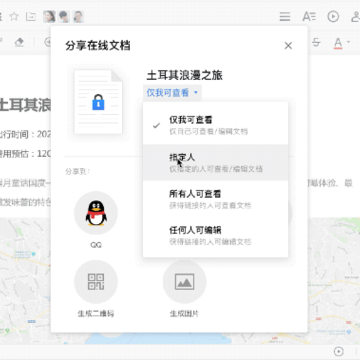The width and height of the screenshot is (360, 360).
Task: Click the play icon in bottom bar
Action: (x=338, y=351)
